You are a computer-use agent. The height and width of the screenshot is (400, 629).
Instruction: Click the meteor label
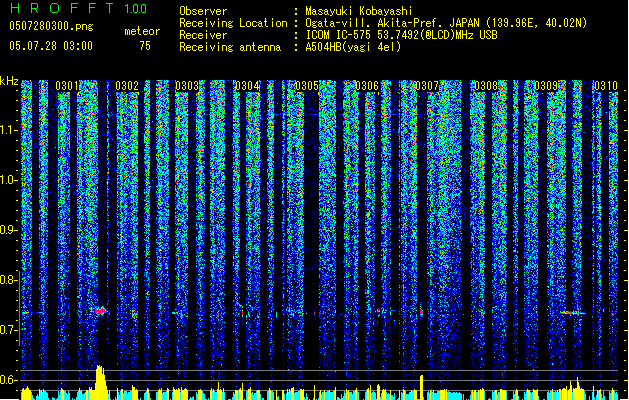tap(142, 31)
